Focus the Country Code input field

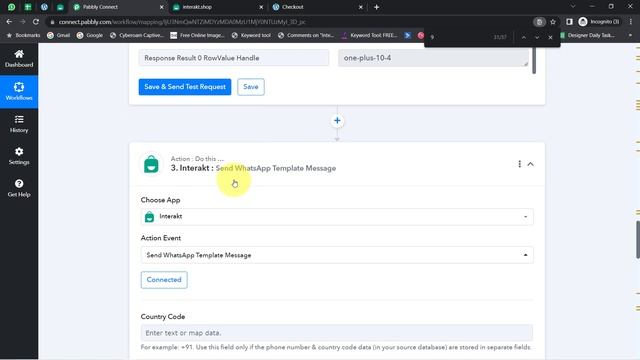coord(337,333)
